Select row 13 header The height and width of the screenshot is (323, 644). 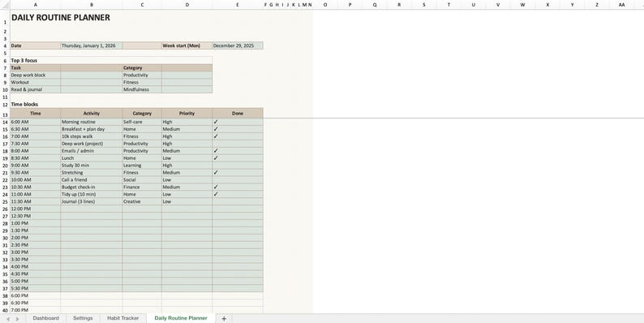(5, 114)
